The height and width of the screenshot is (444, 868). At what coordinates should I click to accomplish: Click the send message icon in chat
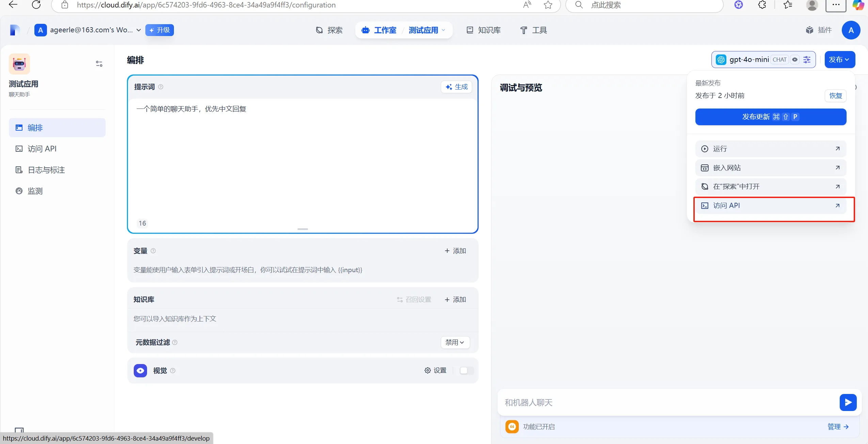coord(848,402)
